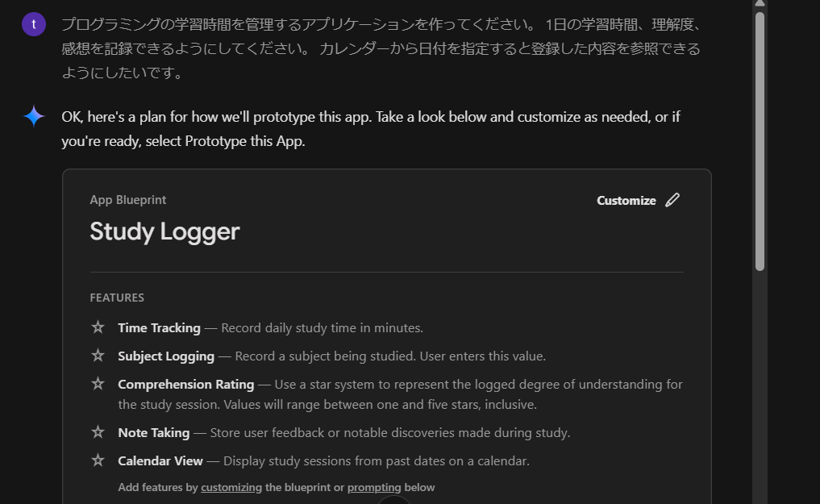Select the Comprehension Rating feature name
This screenshot has width=820, height=504.
(185, 384)
